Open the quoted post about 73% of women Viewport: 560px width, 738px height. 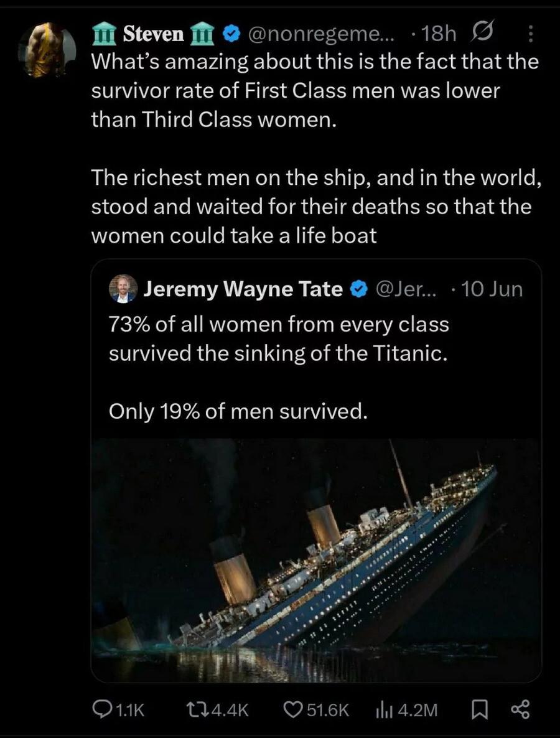click(278, 339)
